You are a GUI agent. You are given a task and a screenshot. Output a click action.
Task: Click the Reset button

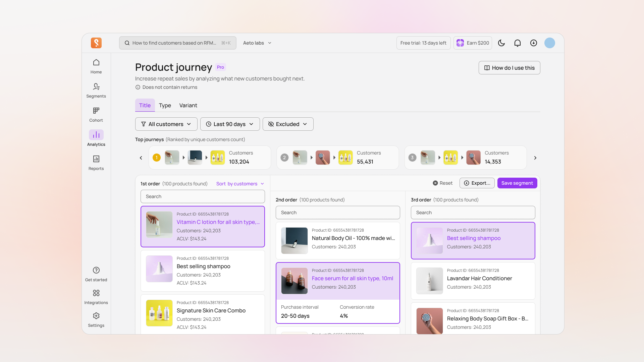coord(443,183)
